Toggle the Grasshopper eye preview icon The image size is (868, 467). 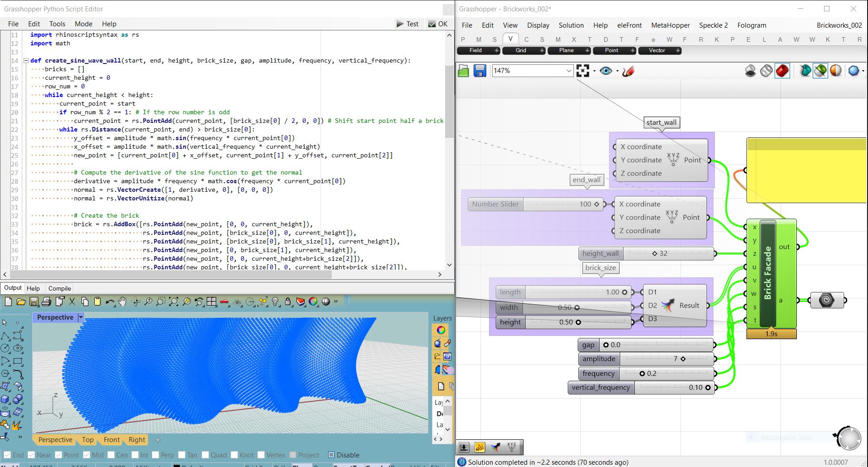point(606,71)
